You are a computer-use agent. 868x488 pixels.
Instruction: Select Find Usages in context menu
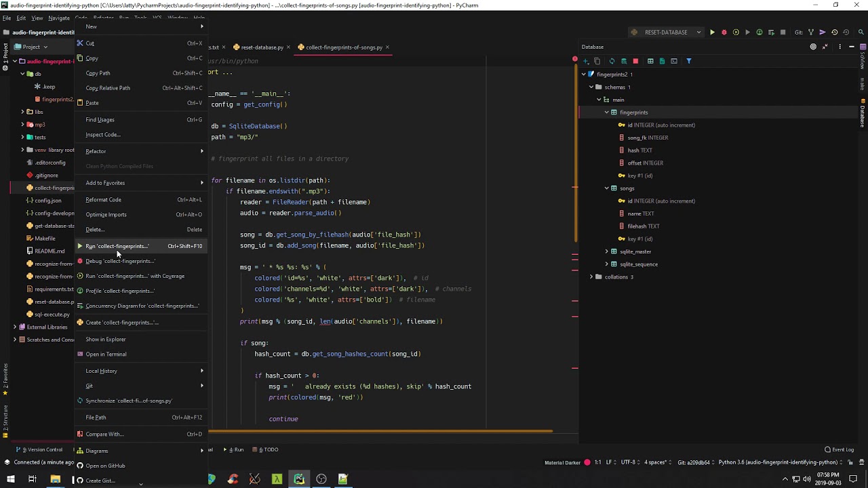pos(140,120)
